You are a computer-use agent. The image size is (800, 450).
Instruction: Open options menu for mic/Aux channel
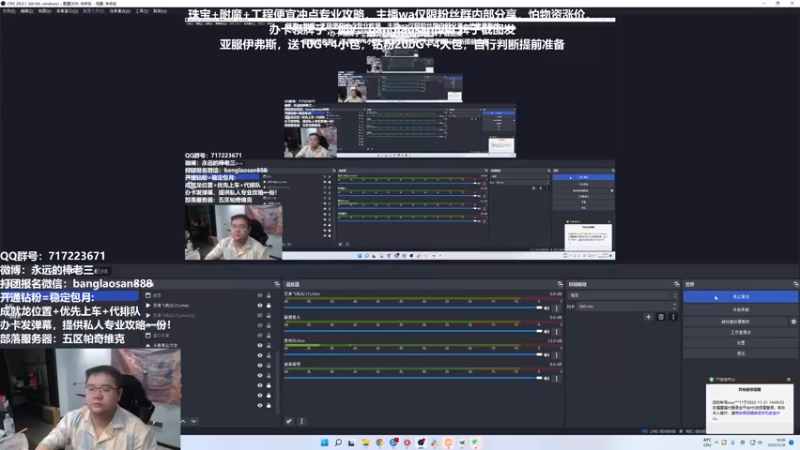click(557, 355)
